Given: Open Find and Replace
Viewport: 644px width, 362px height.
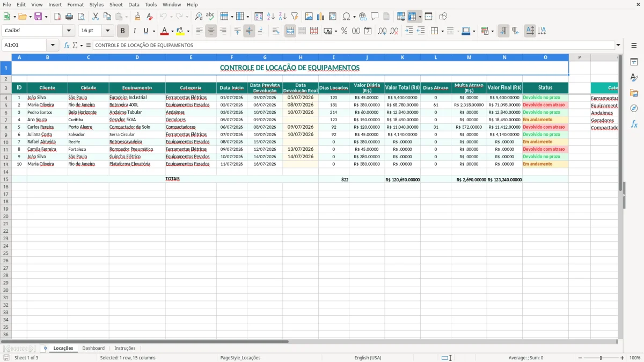Looking at the screenshot, I should [199, 17].
